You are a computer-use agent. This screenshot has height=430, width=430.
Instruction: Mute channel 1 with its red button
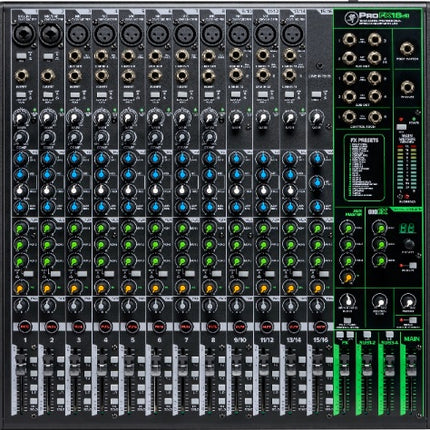pos(24,327)
